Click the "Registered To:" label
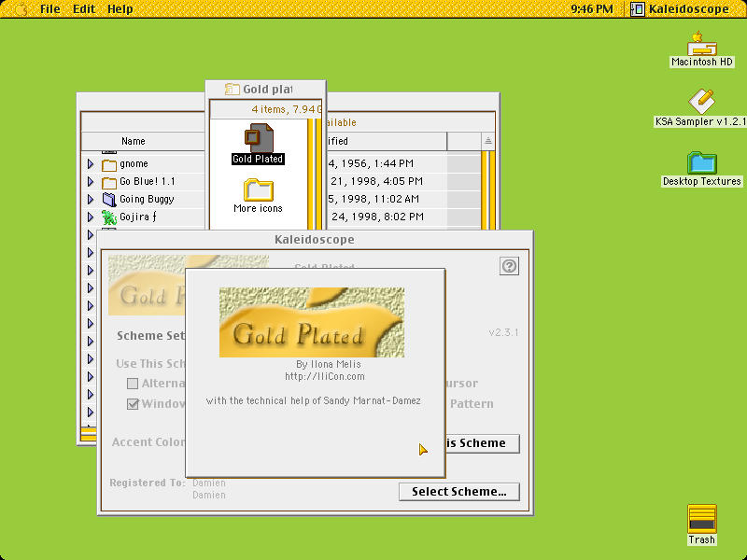The height and width of the screenshot is (560, 747). pos(148,483)
